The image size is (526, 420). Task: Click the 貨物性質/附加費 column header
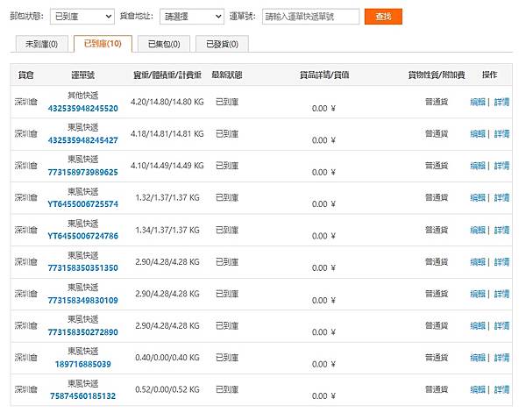tap(437, 75)
